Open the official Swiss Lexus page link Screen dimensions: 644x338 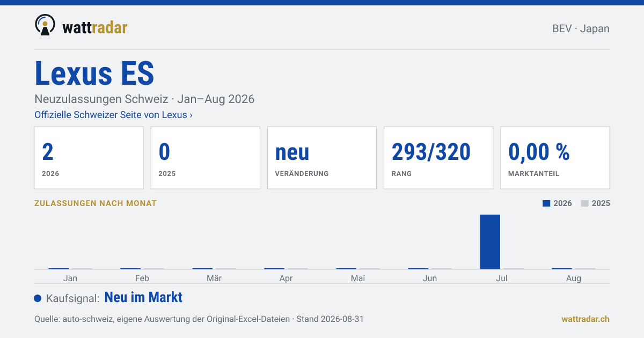(113, 115)
